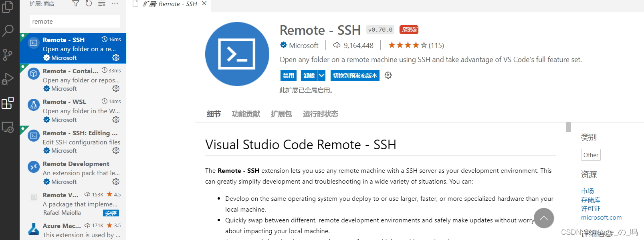Image resolution: width=644 pixels, height=240 pixels.
Task: Click the v0.70.0 version label
Action: point(380,30)
